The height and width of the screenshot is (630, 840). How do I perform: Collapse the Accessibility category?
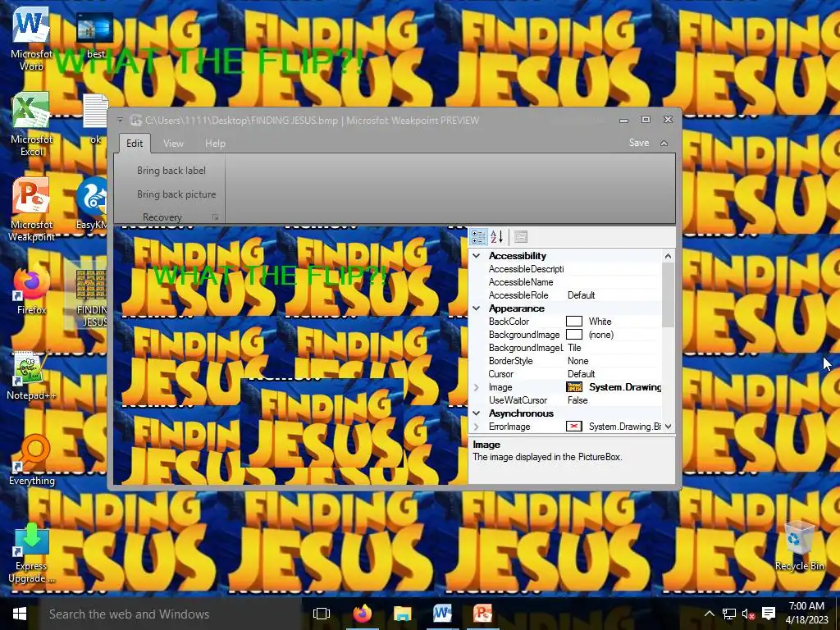click(x=477, y=256)
